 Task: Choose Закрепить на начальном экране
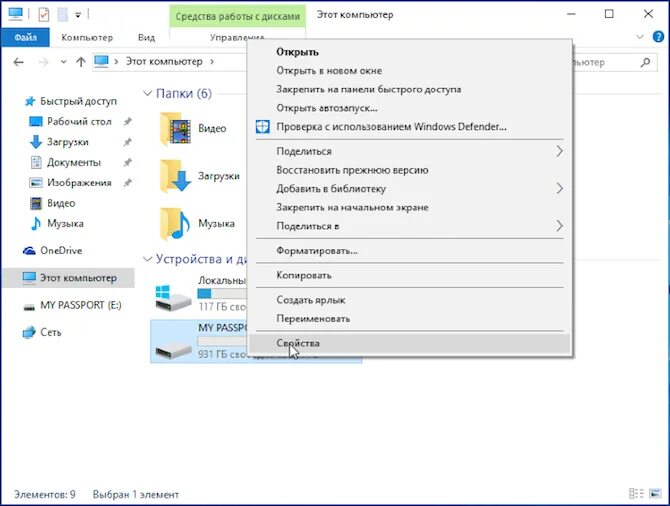(409, 207)
